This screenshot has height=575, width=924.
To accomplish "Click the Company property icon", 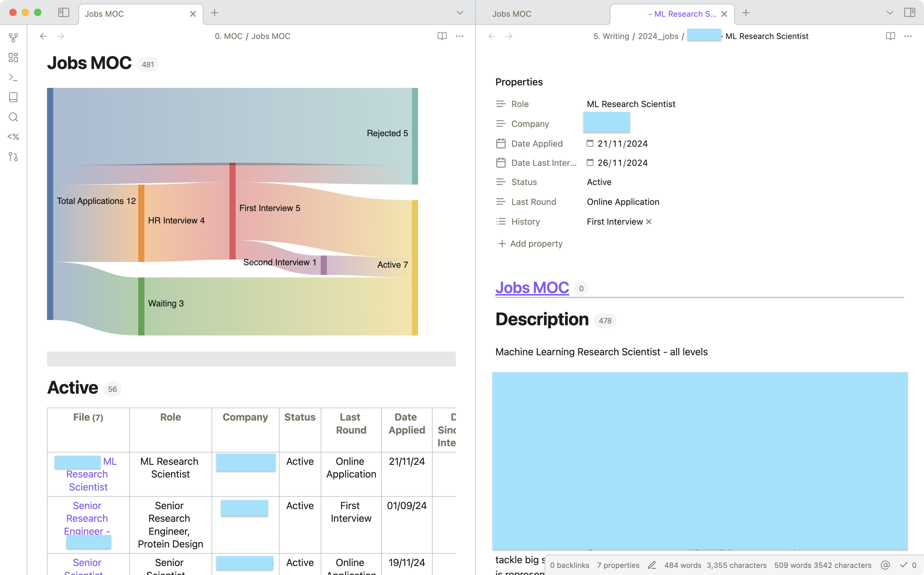I will [x=501, y=123].
